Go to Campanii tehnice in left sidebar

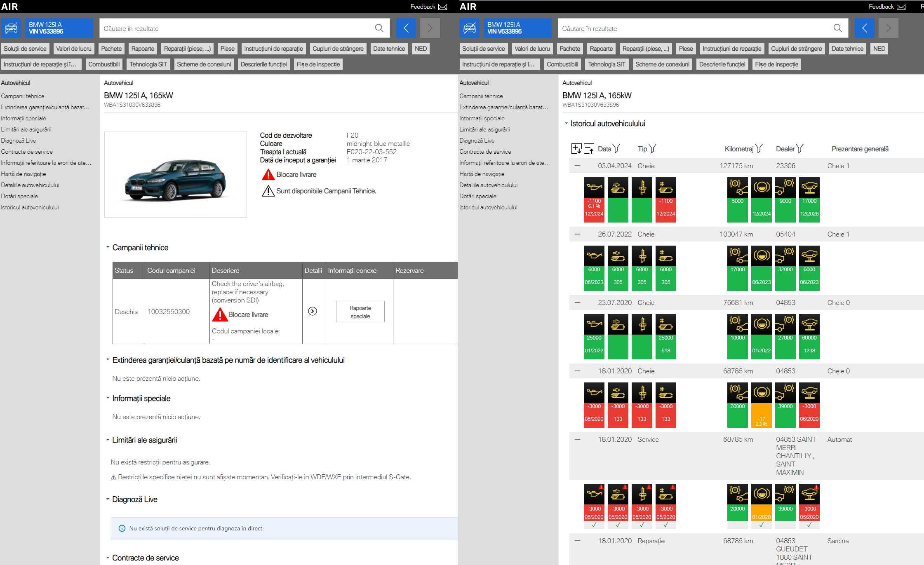23,96
